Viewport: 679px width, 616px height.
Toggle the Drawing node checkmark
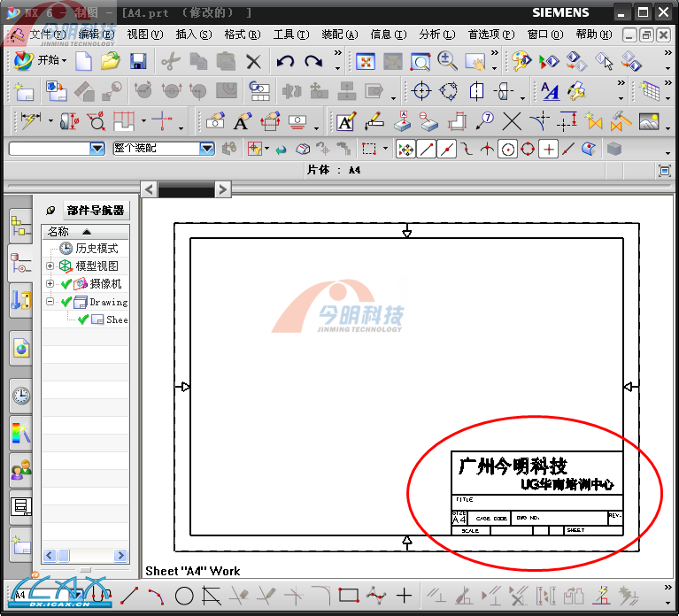(66, 302)
